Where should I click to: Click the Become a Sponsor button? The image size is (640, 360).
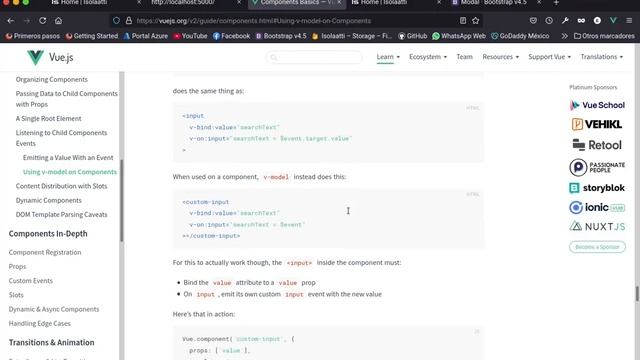click(x=597, y=247)
